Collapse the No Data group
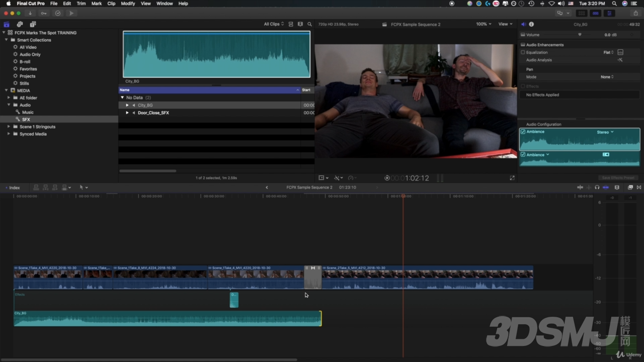Image resolution: width=644 pixels, height=362 pixels. point(122,98)
